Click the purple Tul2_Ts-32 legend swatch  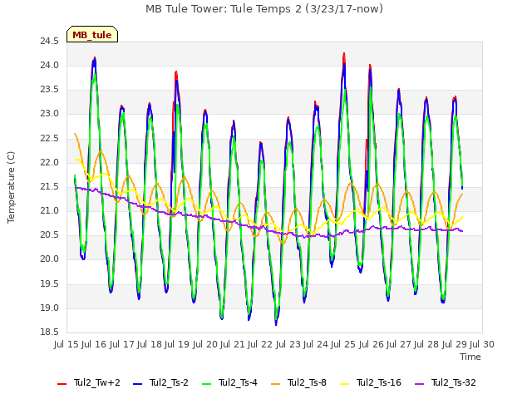click(420, 384)
